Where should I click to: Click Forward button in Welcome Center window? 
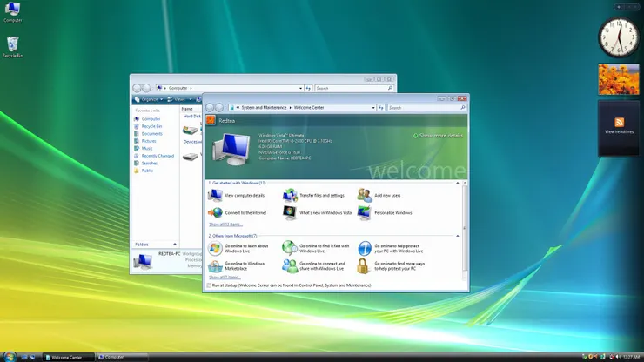tap(219, 108)
